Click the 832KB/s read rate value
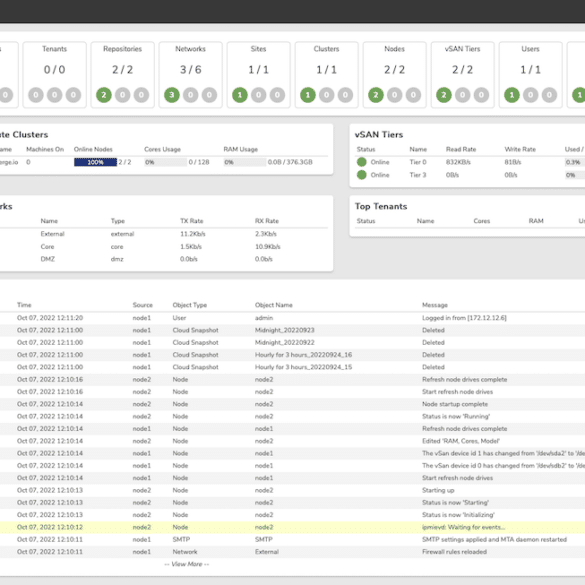Screen dimensions: 585x585 point(458,162)
